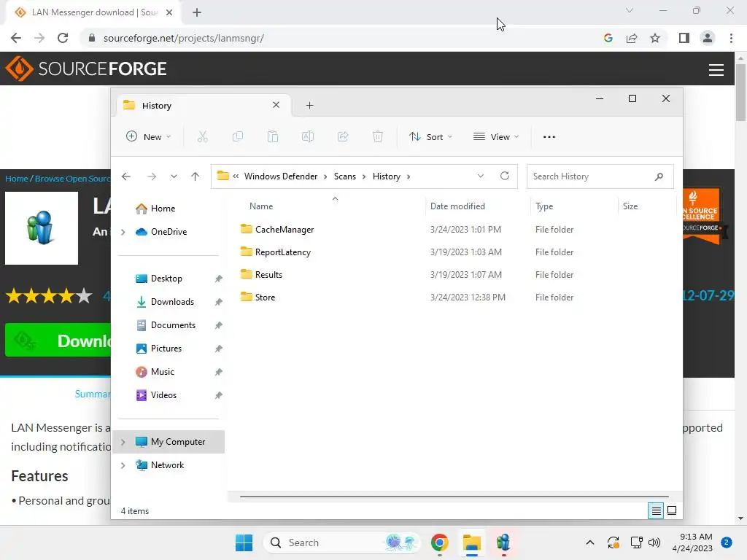This screenshot has height=560, width=747.
Task: Open the See more three-dots menu
Action: coord(549,136)
